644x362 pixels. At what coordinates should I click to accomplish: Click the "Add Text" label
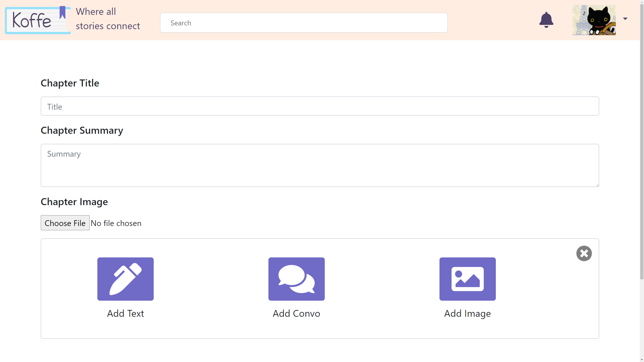pyautogui.click(x=126, y=313)
